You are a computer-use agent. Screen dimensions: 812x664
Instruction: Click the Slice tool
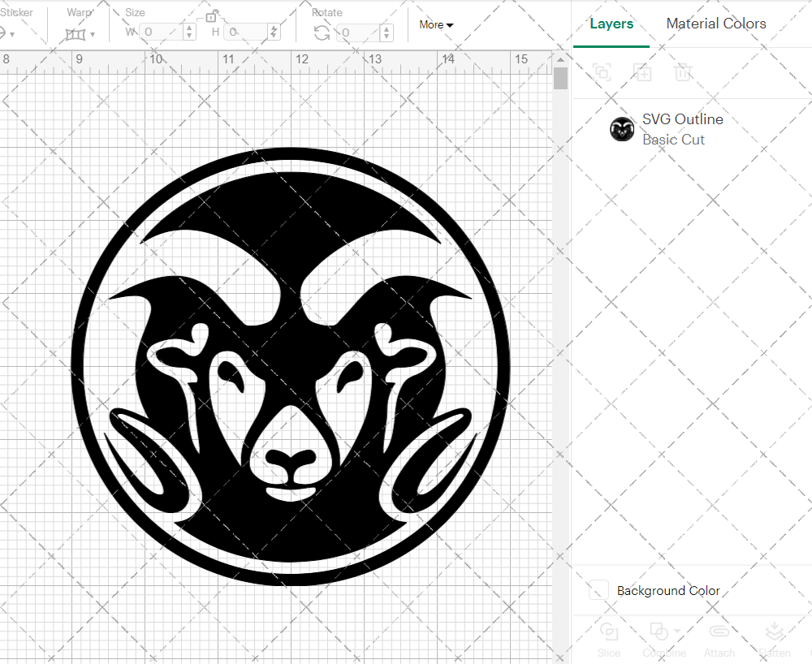tap(608, 640)
